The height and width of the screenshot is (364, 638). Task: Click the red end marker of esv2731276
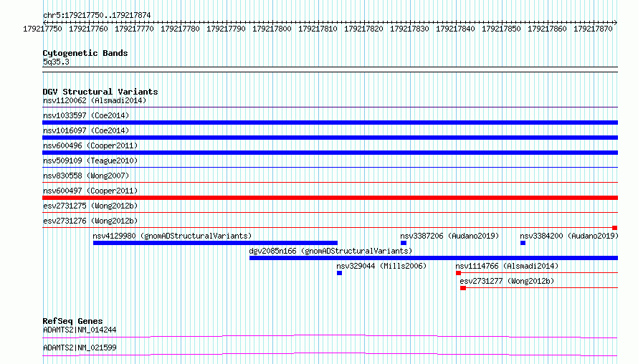pos(615,228)
